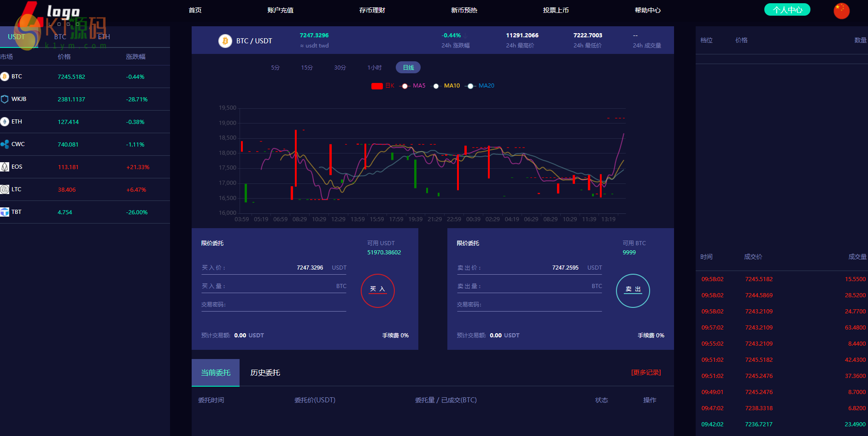This screenshot has height=436, width=868.
Task: Click the 24h low value 7222.7003
Action: 588,35
